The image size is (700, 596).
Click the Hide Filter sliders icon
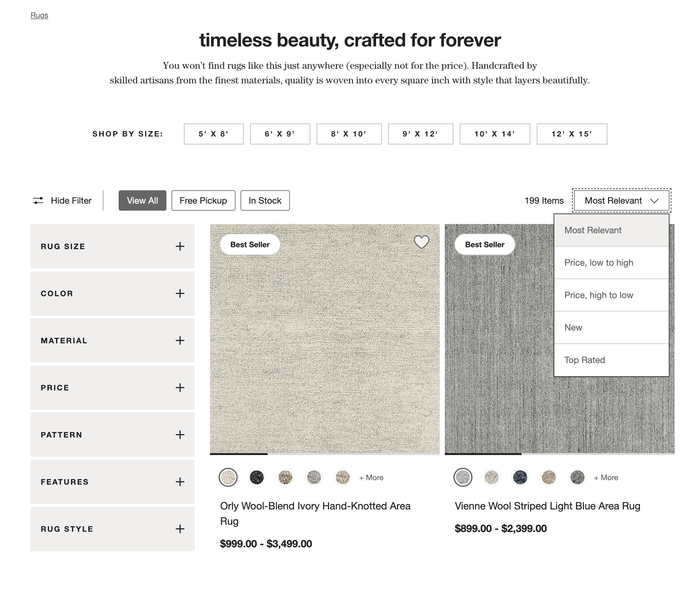coord(38,200)
